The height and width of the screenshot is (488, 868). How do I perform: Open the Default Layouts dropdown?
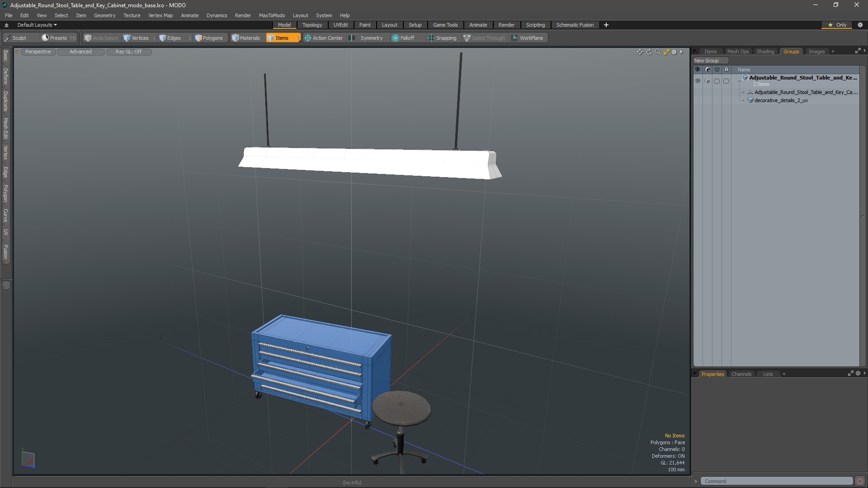click(37, 25)
